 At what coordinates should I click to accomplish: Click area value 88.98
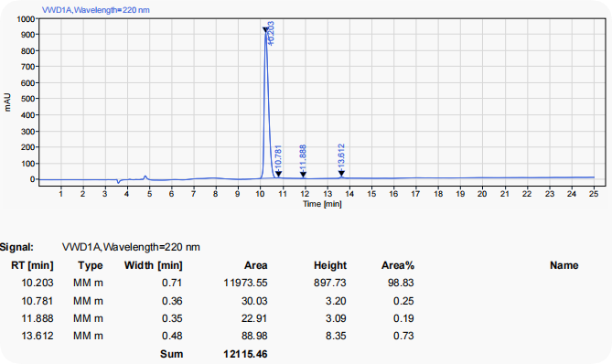point(254,336)
